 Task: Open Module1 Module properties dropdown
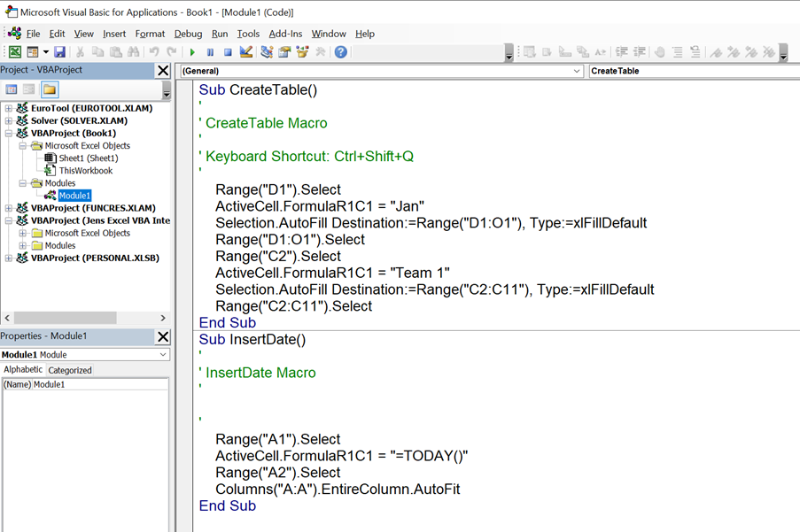tap(163, 355)
